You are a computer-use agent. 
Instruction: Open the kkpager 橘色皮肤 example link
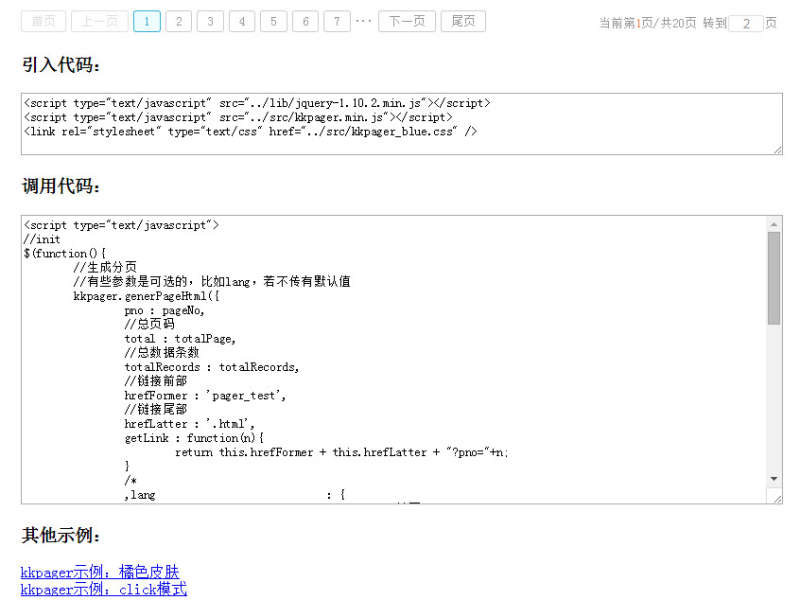(100, 572)
